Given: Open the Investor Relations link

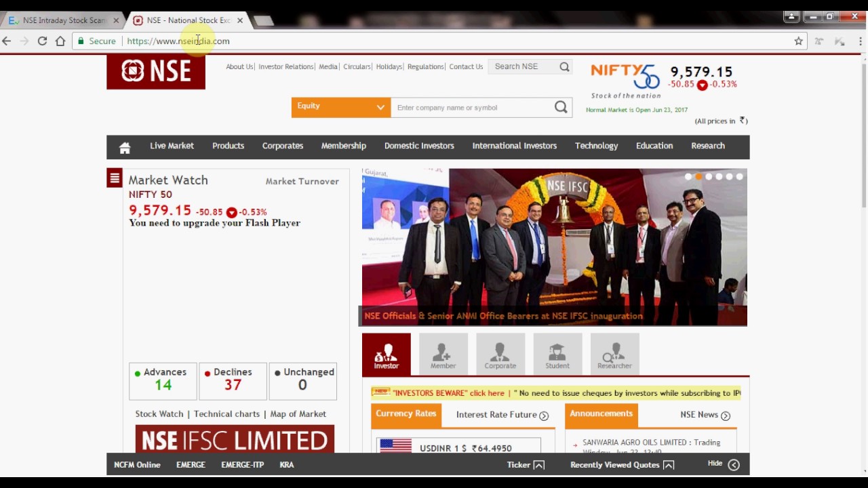Looking at the screenshot, I should point(286,66).
